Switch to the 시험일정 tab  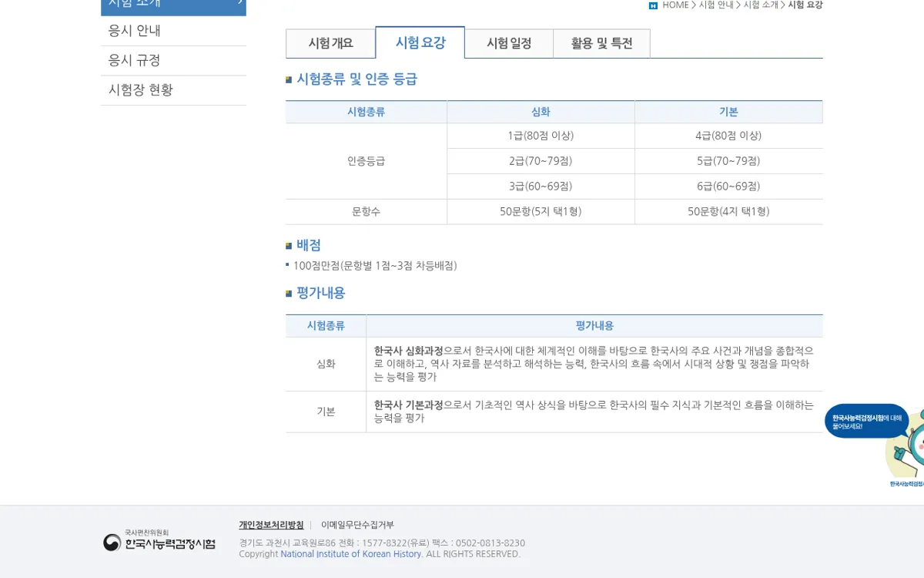coord(509,43)
